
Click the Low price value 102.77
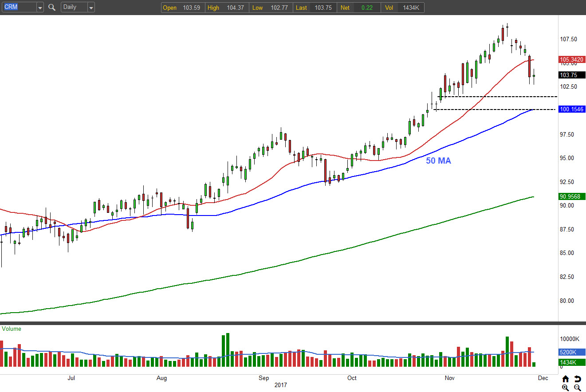pos(279,8)
